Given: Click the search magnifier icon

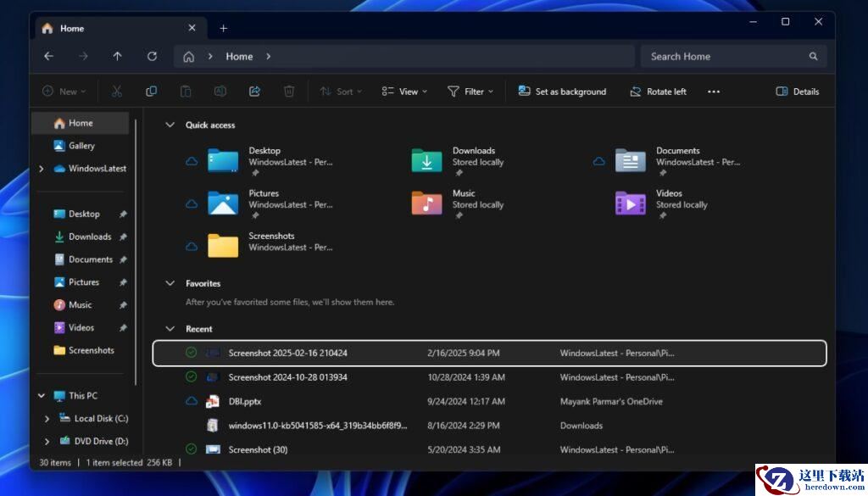Looking at the screenshot, I should [813, 57].
